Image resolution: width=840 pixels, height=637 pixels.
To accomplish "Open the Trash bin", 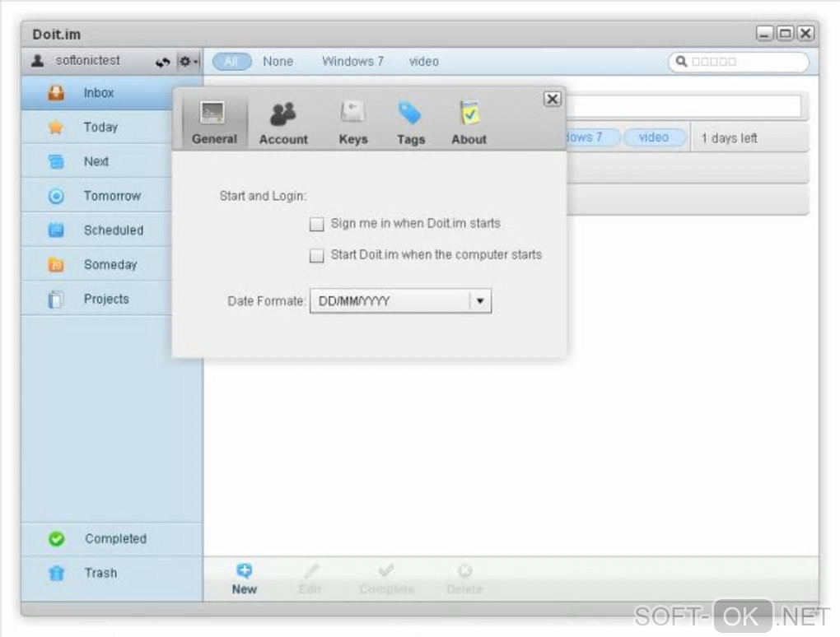I will click(x=112, y=573).
